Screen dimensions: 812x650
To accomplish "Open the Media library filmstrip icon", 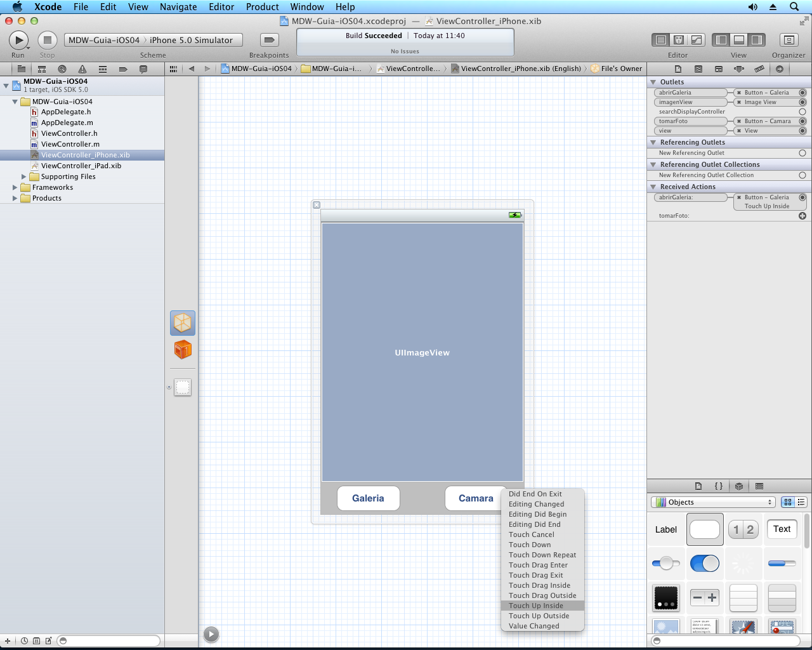I will coord(759,486).
